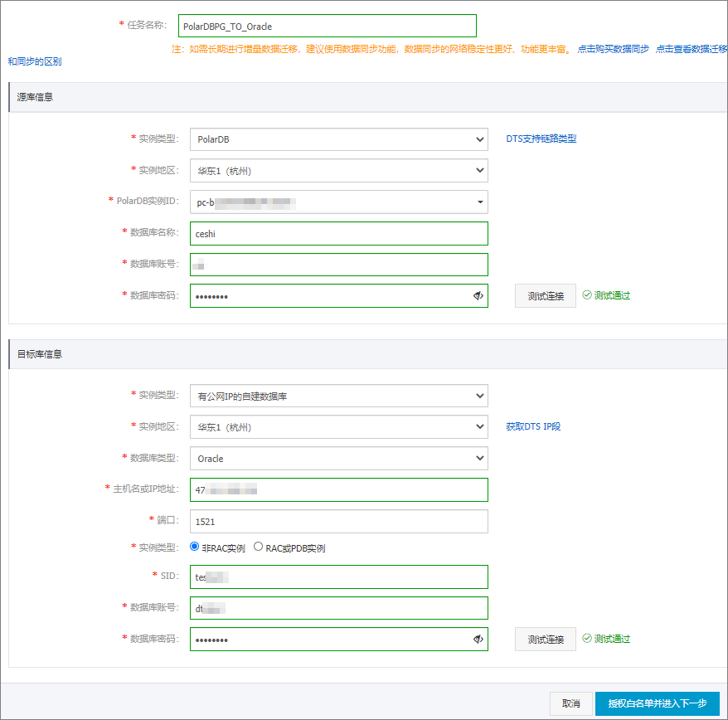Open the 和同步的区别 link
This screenshot has height=720, width=728.
click(34, 61)
